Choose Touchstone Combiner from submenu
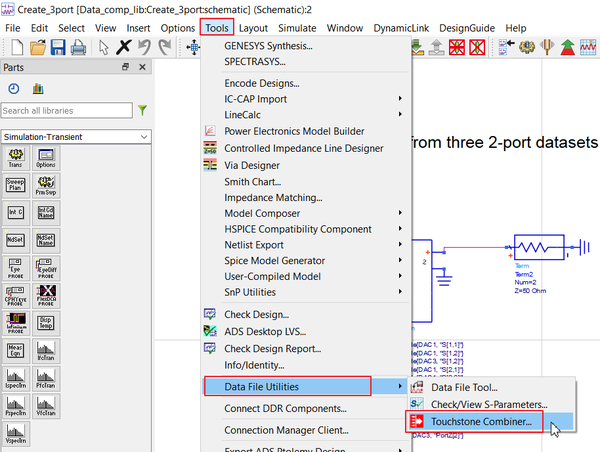 click(480, 422)
